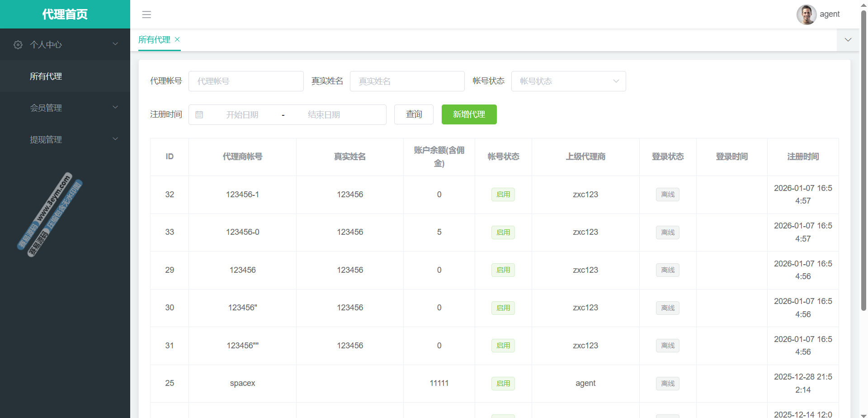Click 启用 status tag for ID 32
The image size is (868, 418).
[x=503, y=195]
